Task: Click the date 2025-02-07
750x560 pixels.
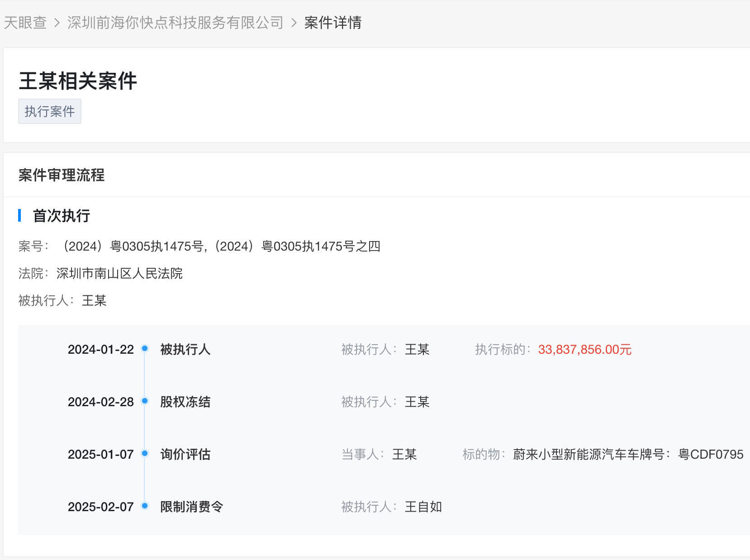Action: 101,507
